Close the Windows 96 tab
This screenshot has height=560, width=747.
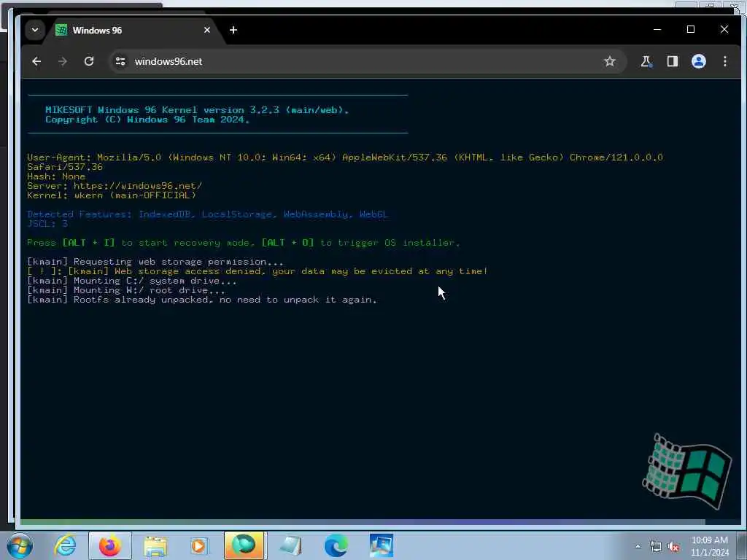pyautogui.click(x=206, y=30)
